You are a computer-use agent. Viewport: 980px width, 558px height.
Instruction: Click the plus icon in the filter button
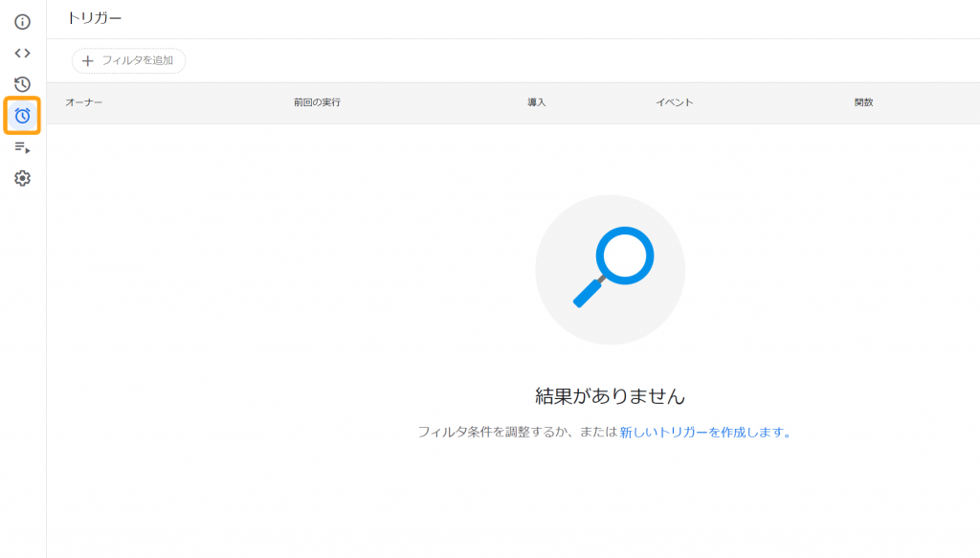tap(88, 60)
